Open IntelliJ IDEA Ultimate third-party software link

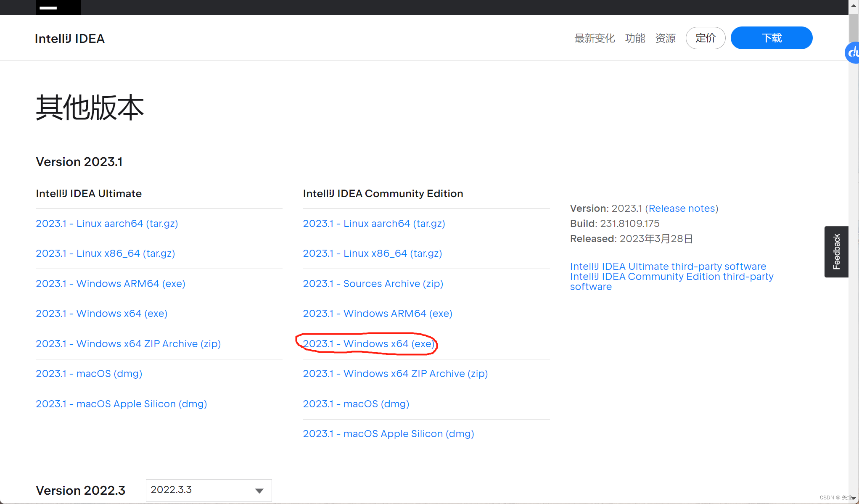tap(668, 267)
